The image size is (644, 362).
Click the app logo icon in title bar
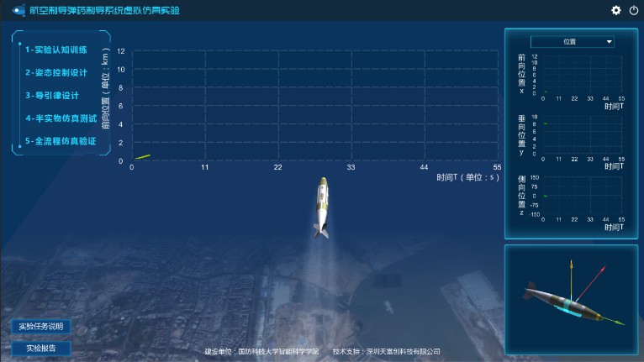coord(18,10)
